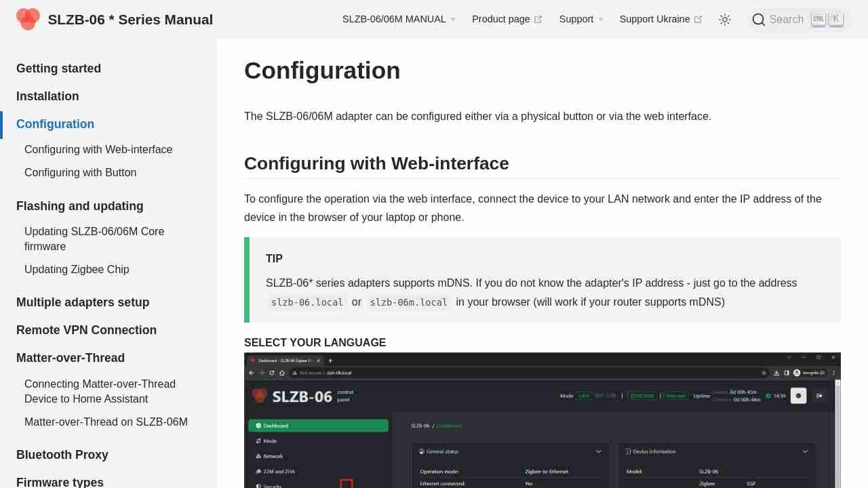Navigate to Multiple adapters setup
This screenshot has height=488, width=868.
coord(83,302)
